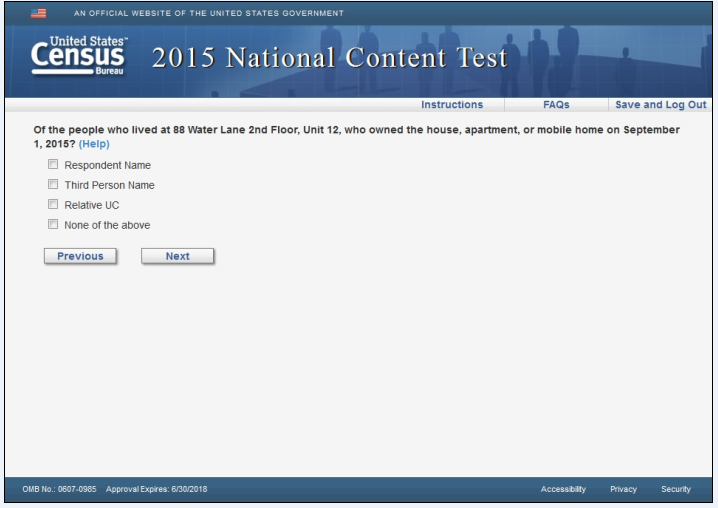Visit the Accessibility footer link

coord(563,489)
